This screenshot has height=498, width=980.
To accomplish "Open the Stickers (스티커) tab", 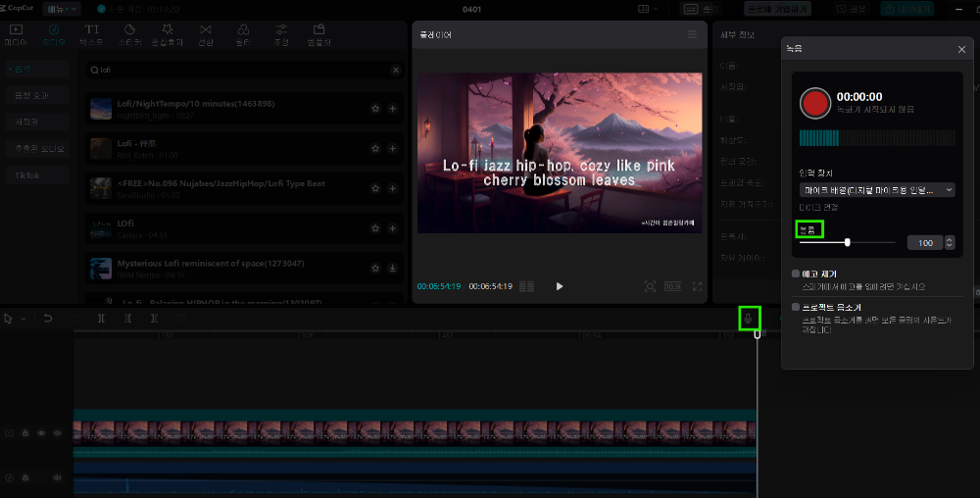I will 129,35.
